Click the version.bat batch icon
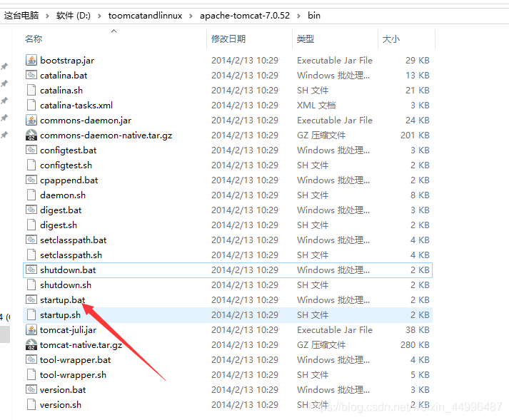509x420 pixels. (31, 390)
